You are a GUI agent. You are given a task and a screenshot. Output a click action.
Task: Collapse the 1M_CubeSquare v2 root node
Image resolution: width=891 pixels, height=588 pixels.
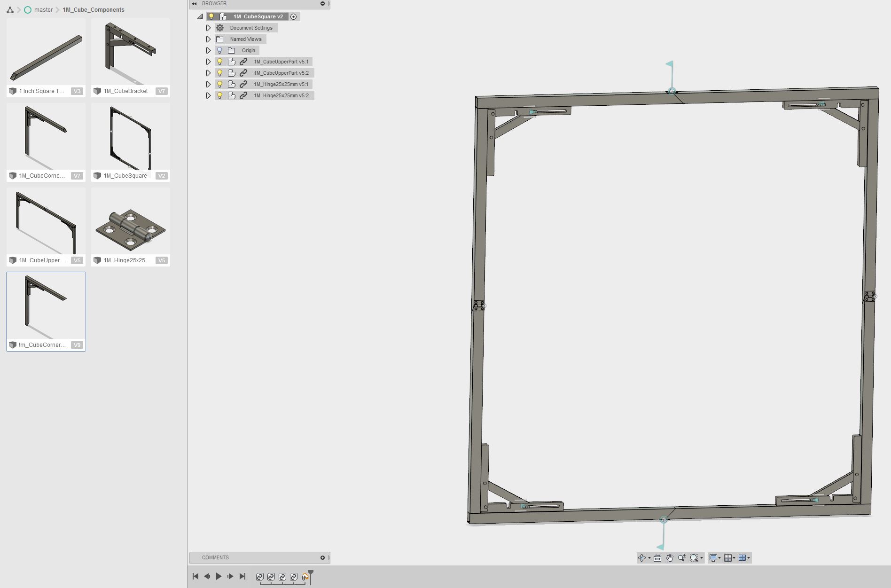[200, 16]
